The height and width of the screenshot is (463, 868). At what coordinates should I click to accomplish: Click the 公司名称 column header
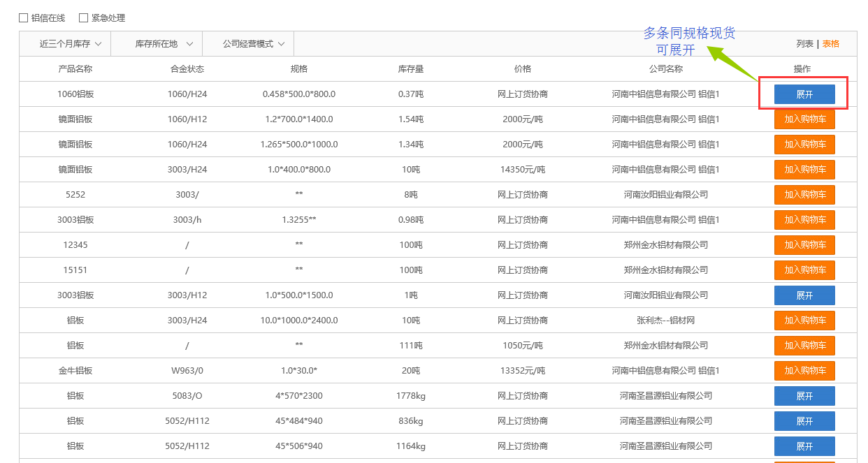point(665,69)
